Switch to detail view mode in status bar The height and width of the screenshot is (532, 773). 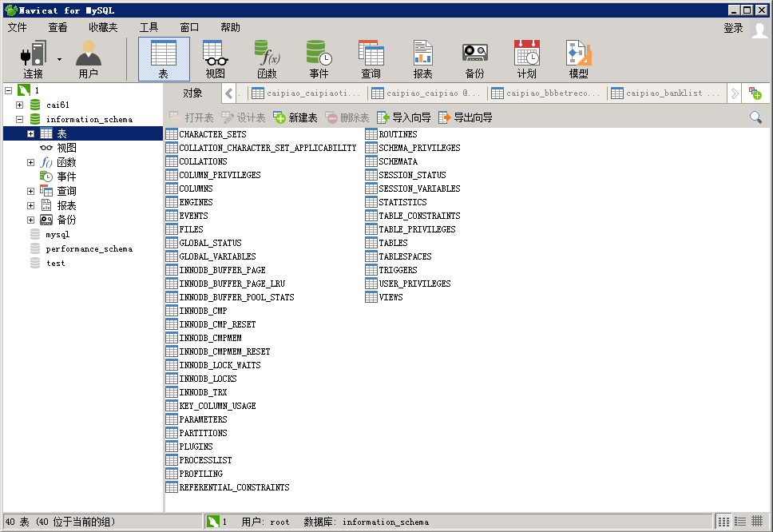[739, 522]
